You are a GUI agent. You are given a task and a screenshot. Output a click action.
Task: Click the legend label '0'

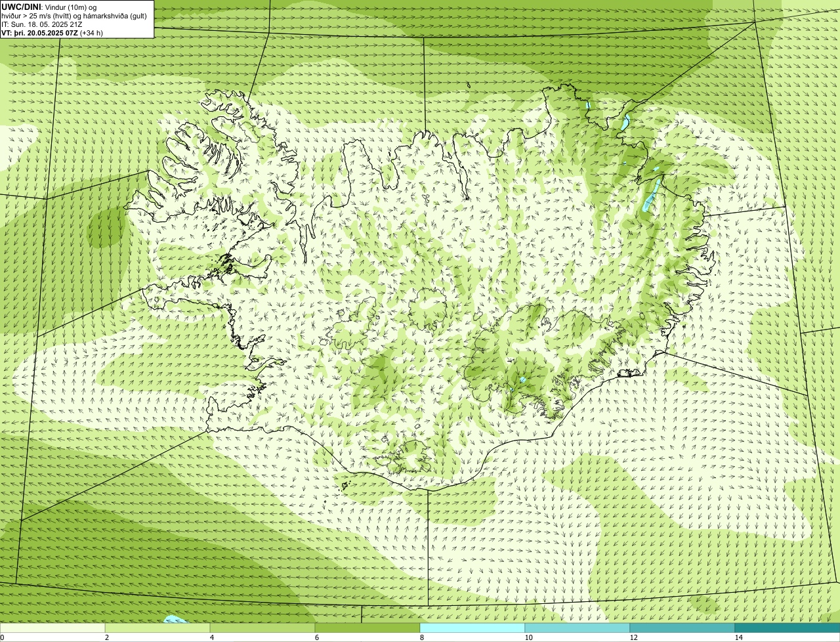tap(2, 637)
